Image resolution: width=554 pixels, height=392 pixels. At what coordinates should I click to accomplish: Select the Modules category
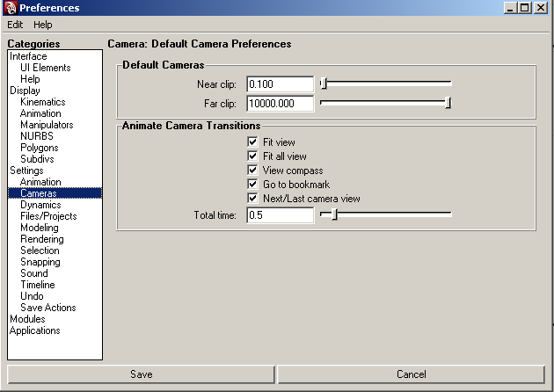[27, 319]
